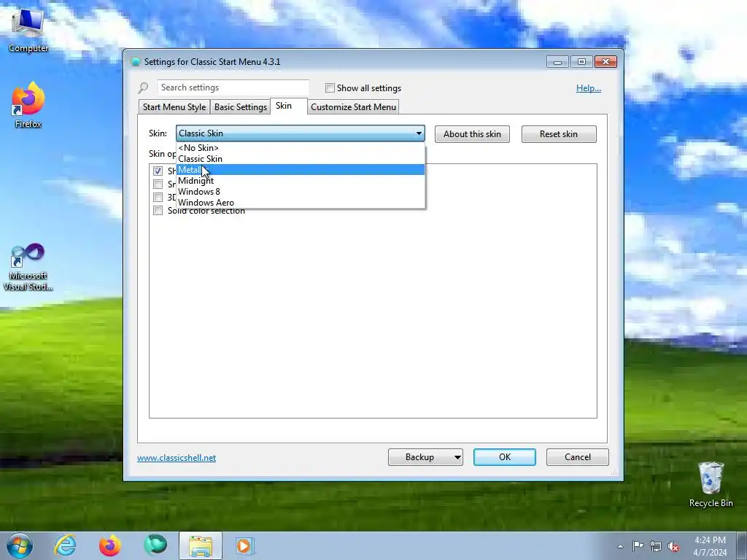
Task: Open the www.classicshell.net link
Action: [x=177, y=458]
